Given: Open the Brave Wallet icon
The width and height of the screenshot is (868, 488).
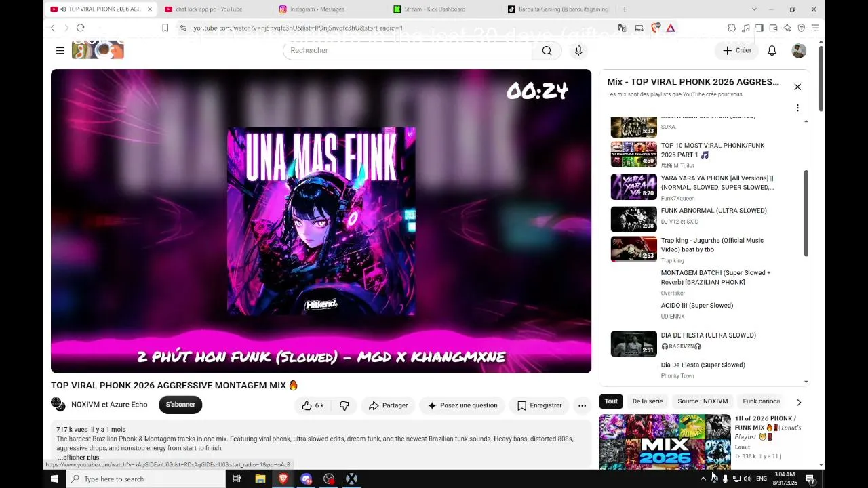Looking at the screenshot, I should click(774, 28).
